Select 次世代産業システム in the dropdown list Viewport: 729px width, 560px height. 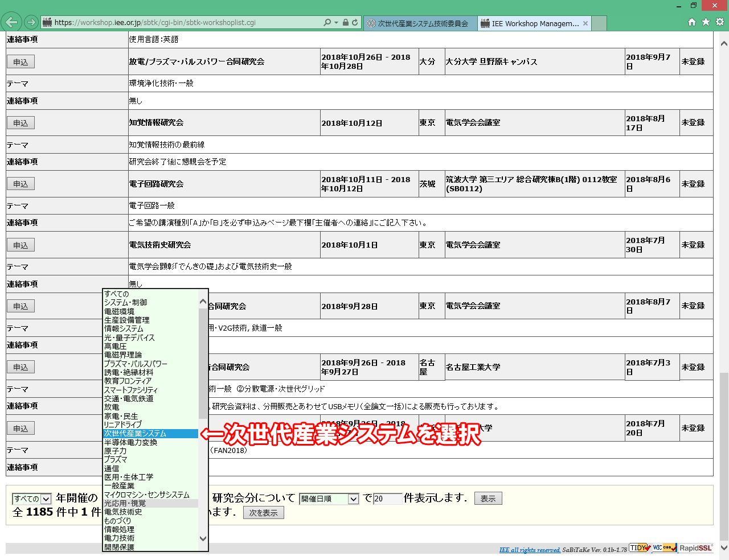coord(136,434)
